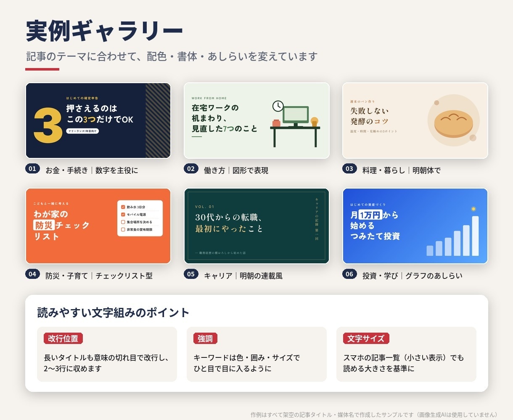Screen dimensions: 513x420
Task: Open the 30代からの転職 thumbnail
Action: (x=256, y=226)
